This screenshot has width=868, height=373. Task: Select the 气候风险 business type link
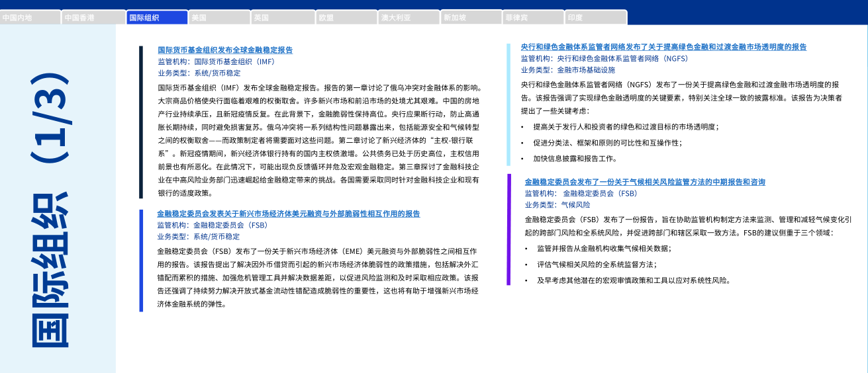575,205
